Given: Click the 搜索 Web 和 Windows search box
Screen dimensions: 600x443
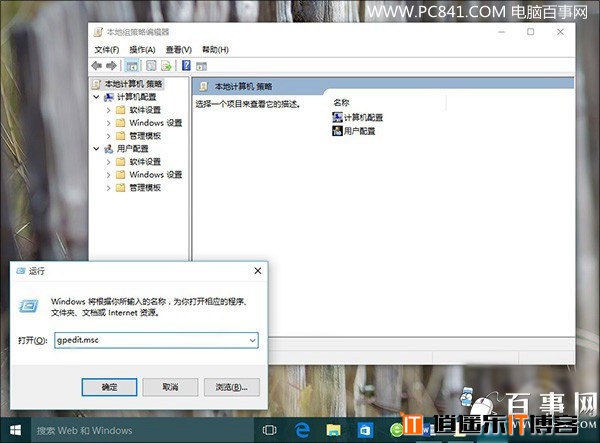Looking at the screenshot, I should (x=142, y=430).
